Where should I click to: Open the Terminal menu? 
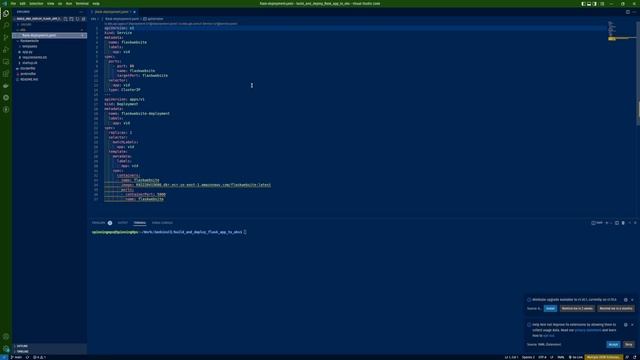82,4
